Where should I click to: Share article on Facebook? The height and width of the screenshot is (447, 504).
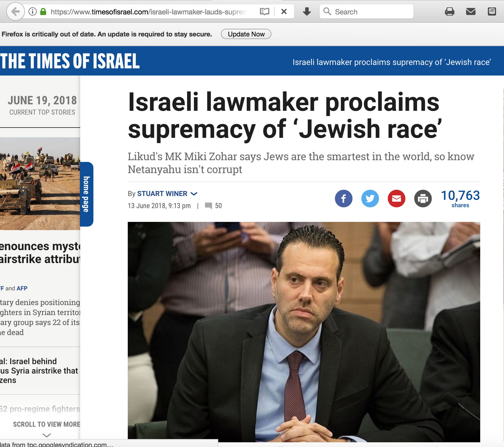coord(344,199)
